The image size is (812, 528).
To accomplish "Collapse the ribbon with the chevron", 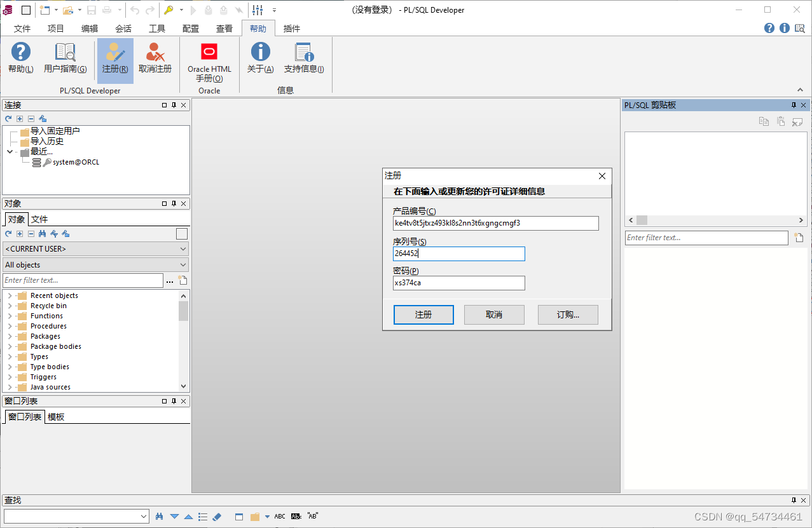I will click(800, 90).
